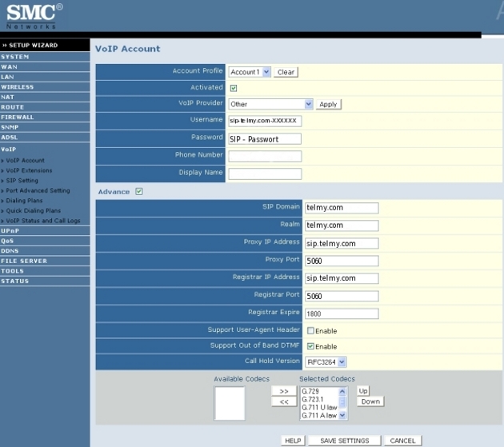Toggle the Activated checkbox
Screen dimensions: 504x447
(234, 88)
